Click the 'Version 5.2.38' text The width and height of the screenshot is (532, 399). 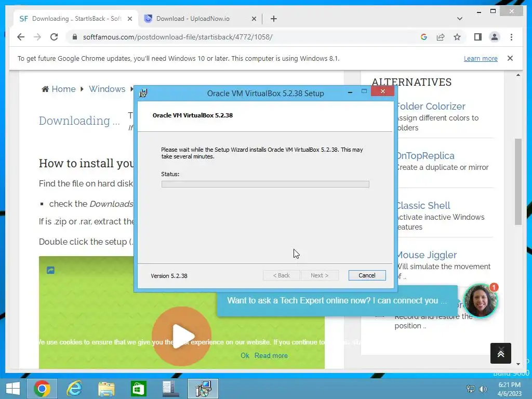pos(169,276)
